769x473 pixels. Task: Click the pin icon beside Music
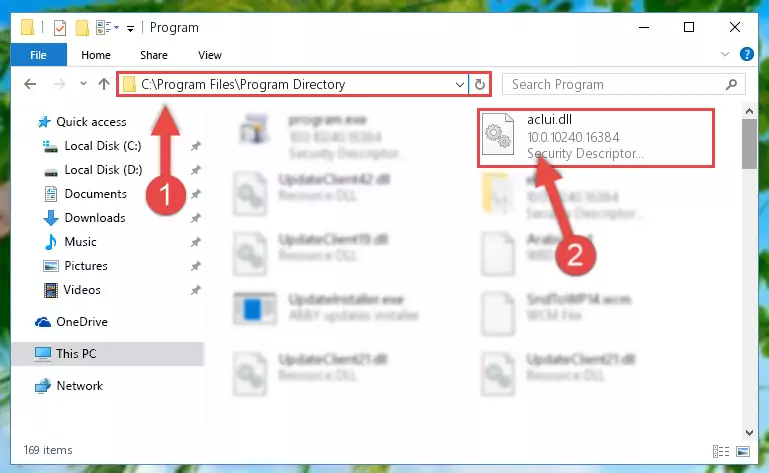(196, 242)
